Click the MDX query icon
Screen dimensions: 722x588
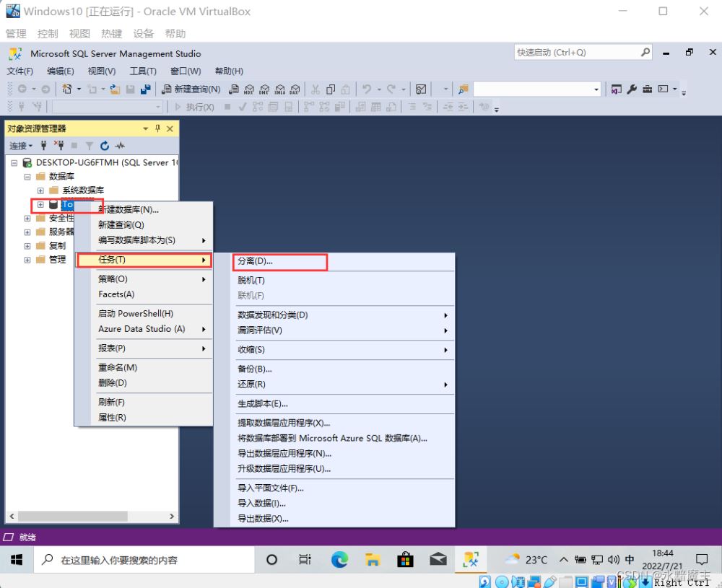(249, 89)
